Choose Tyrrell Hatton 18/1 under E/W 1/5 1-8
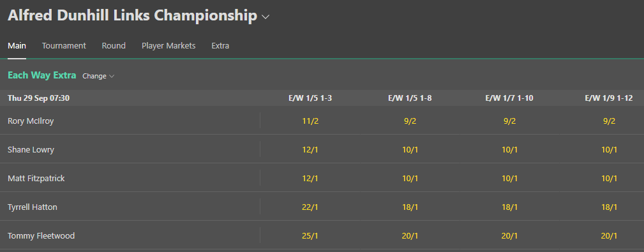The width and height of the screenshot is (644, 252). [410, 207]
